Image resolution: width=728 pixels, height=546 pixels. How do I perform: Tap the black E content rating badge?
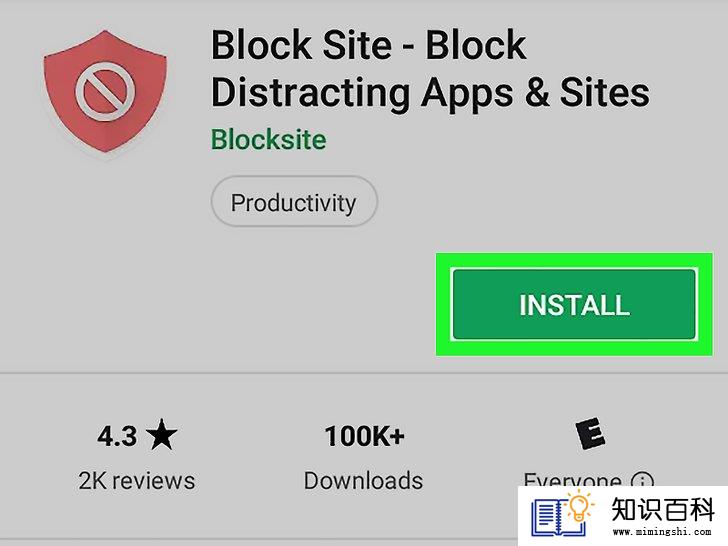click(x=590, y=433)
